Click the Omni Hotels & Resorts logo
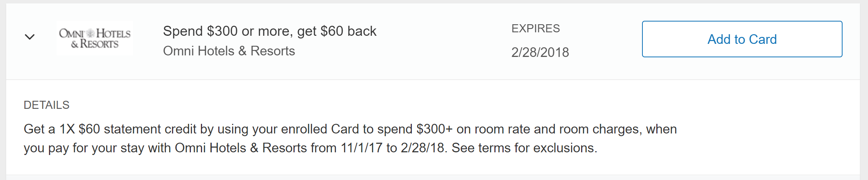 [x=95, y=38]
